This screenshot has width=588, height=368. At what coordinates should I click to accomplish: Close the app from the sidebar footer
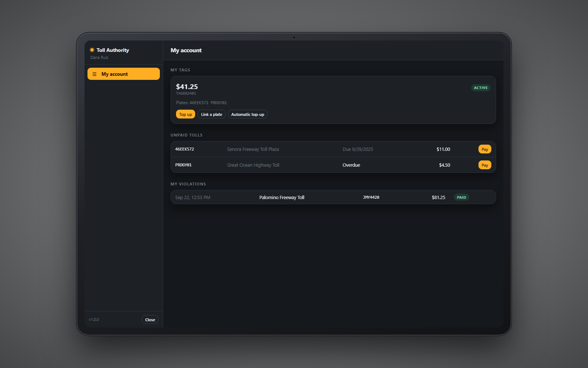click(x=150, y=319)
